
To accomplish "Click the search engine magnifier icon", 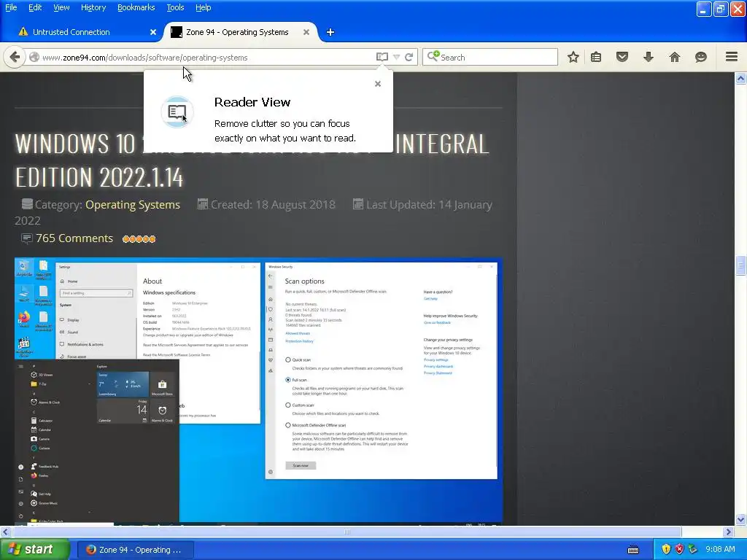I will [x=433, y=57].
